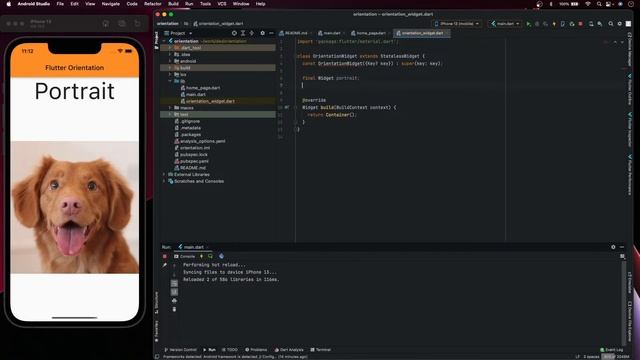Expand the android folder
The width and height of the screenshot is (640, 360).
(170, 61)
